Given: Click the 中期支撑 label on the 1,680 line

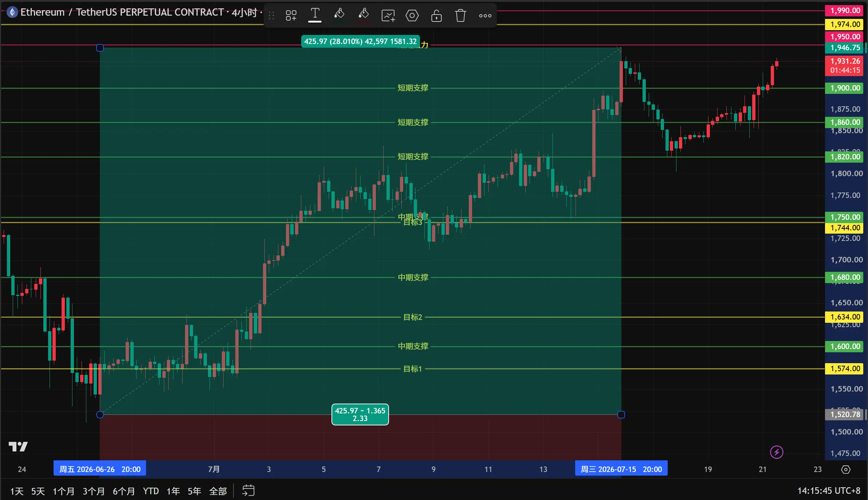Looking at the screenshot, I should tap(413, 278).
